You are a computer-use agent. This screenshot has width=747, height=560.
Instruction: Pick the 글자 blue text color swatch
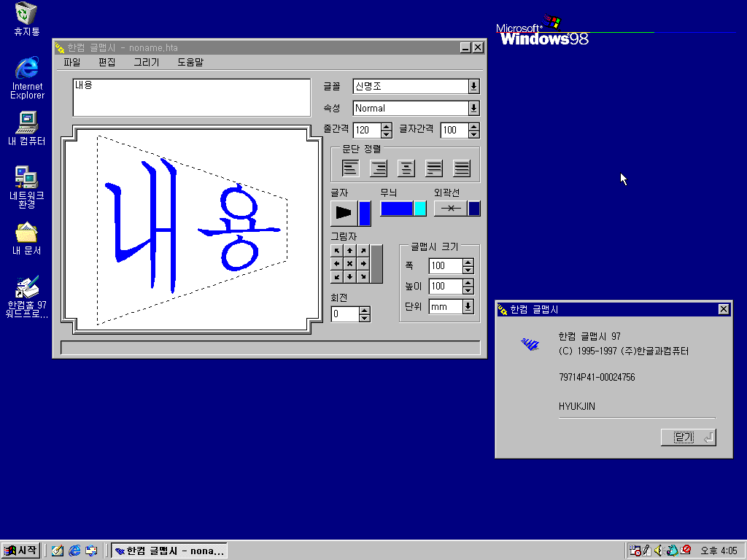(x=365, y=213)
